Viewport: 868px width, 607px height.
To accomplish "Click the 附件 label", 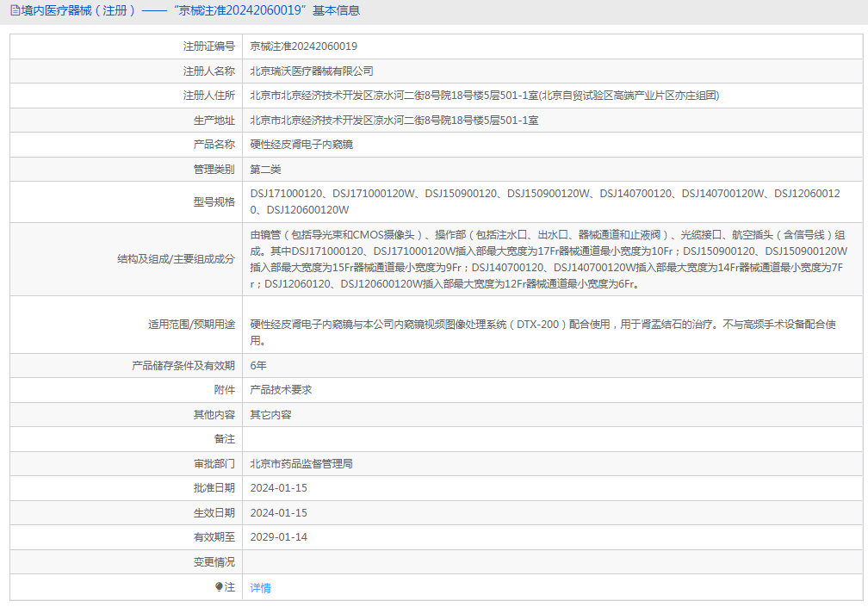I will click(x=224, y=389).
